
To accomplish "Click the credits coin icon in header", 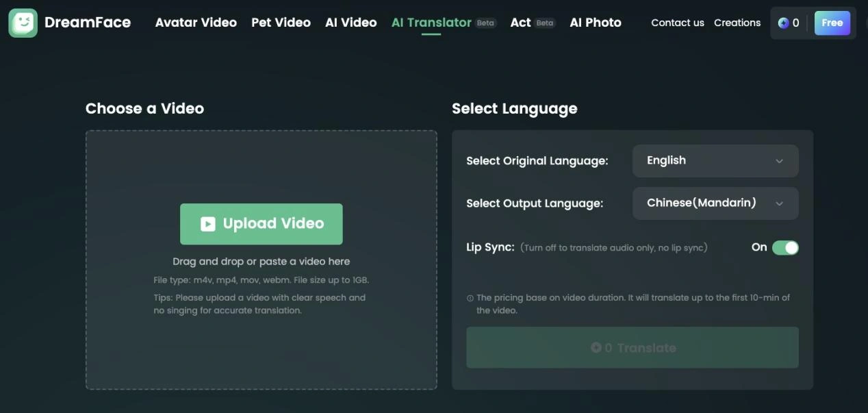I will 782,22.
